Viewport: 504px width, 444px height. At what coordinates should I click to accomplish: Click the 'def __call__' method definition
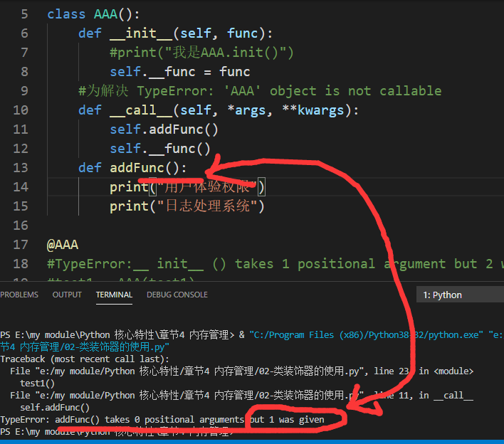pos(219,110)
